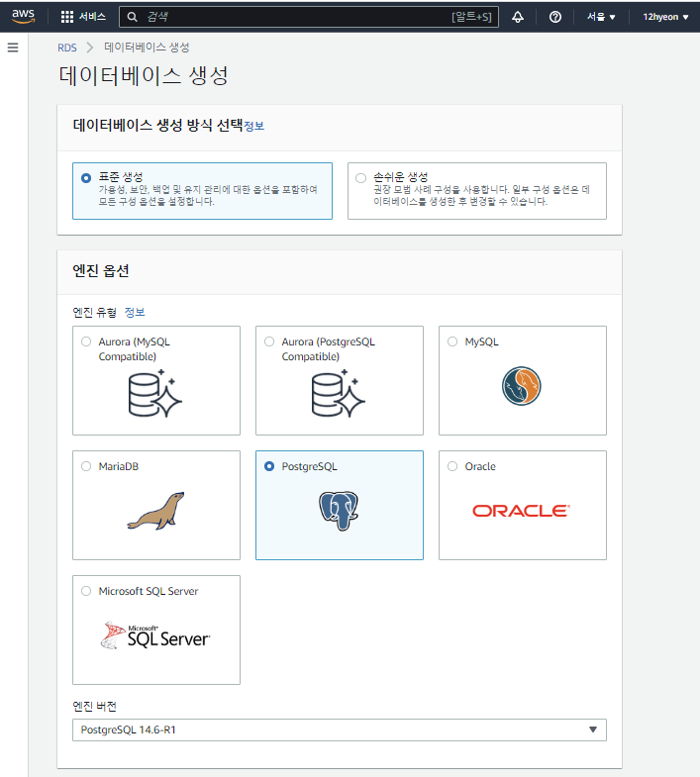Choose PostgreSQL engine radio
The image size is (700, 777).
point(269,466)
